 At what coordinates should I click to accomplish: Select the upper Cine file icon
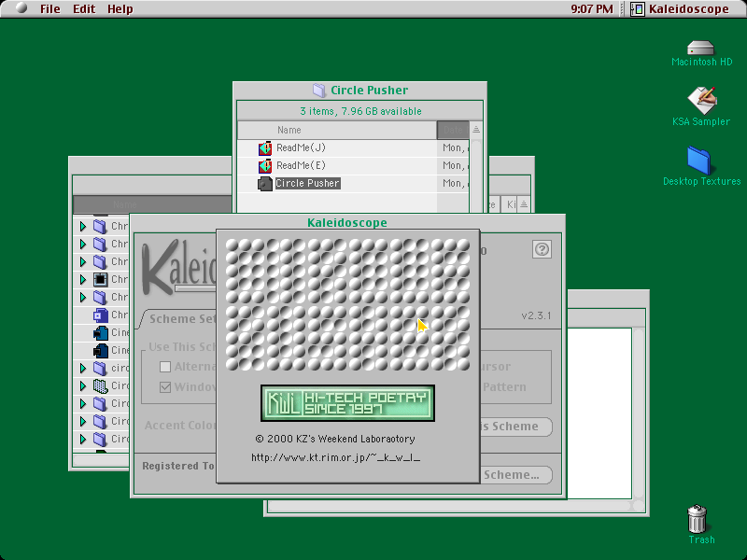click(x=101, y=332)
